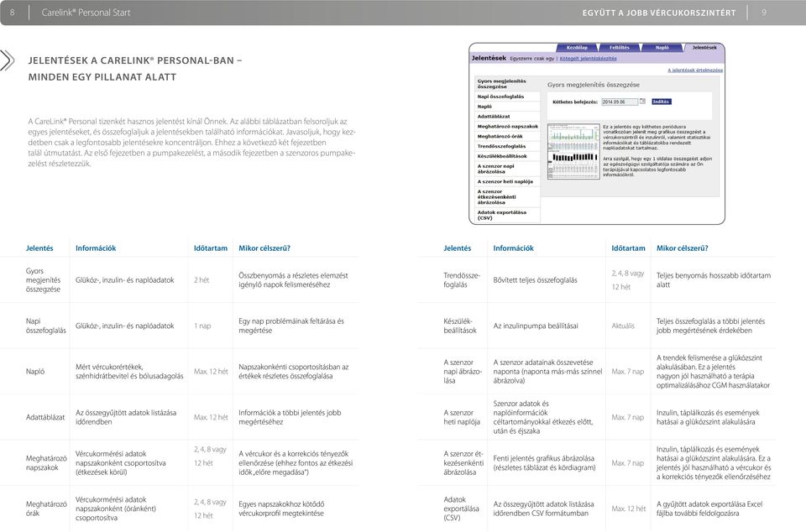Click the 'A szenzor napi ábrázolása' table cell
The height and width of the screenshot is (532, 806).
(463, 371)
